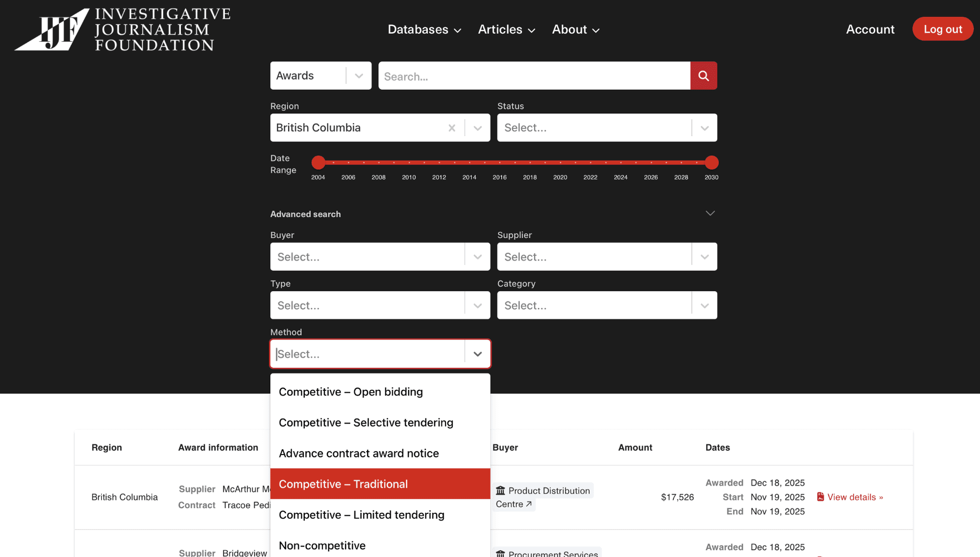Clear the British Columbia region selection
Screen dimensions: 980x557
pos(452,128)
